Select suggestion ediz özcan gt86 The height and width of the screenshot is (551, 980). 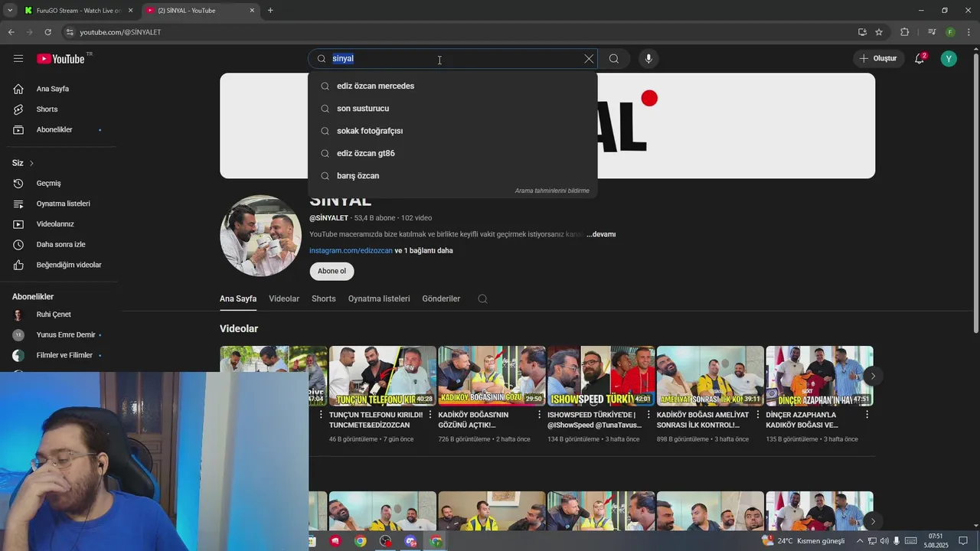click(x=452, y=153)
